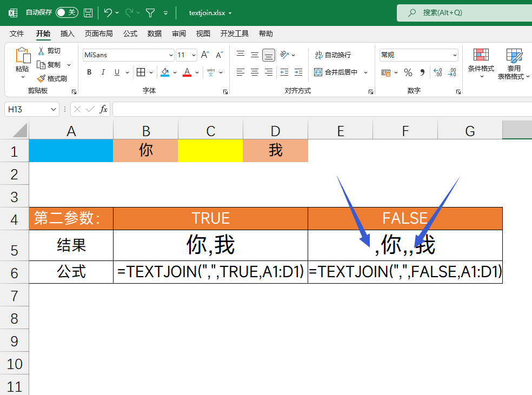Click the Comma style icon
This screenshot has height=395, width=532.
point(422,72)
